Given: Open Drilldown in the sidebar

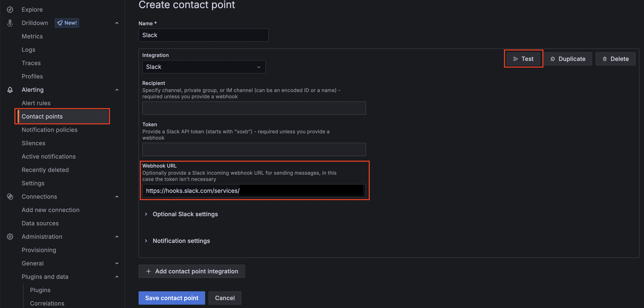Looking at the screenshot, I should 35,23.
